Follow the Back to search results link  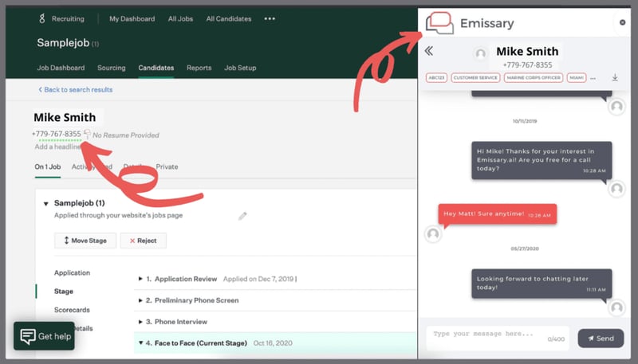tap(76, 90)
